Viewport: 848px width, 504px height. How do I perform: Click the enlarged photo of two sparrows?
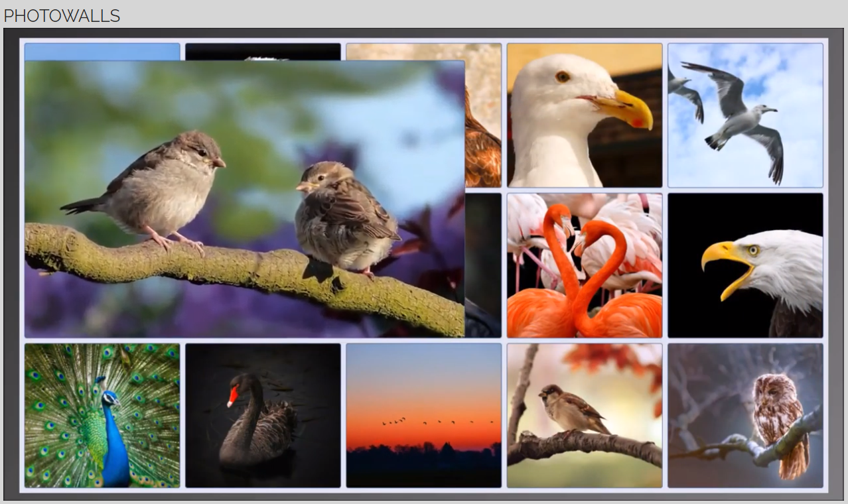[x=245, y=199]
